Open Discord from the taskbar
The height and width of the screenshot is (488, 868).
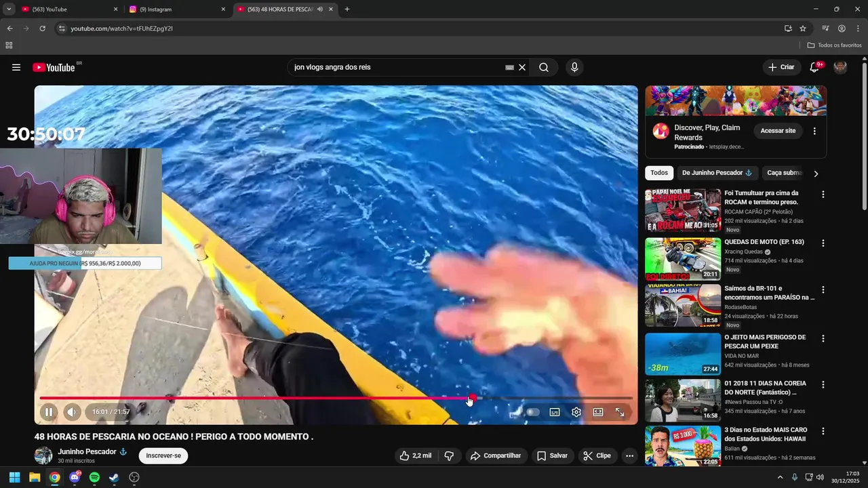[75, 477]
